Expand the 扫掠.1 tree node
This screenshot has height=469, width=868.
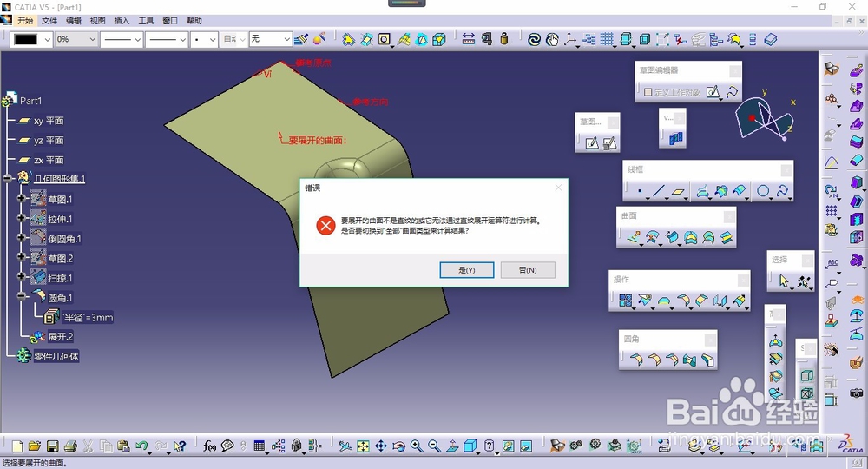pyautogui.click(x=21, y=276)
